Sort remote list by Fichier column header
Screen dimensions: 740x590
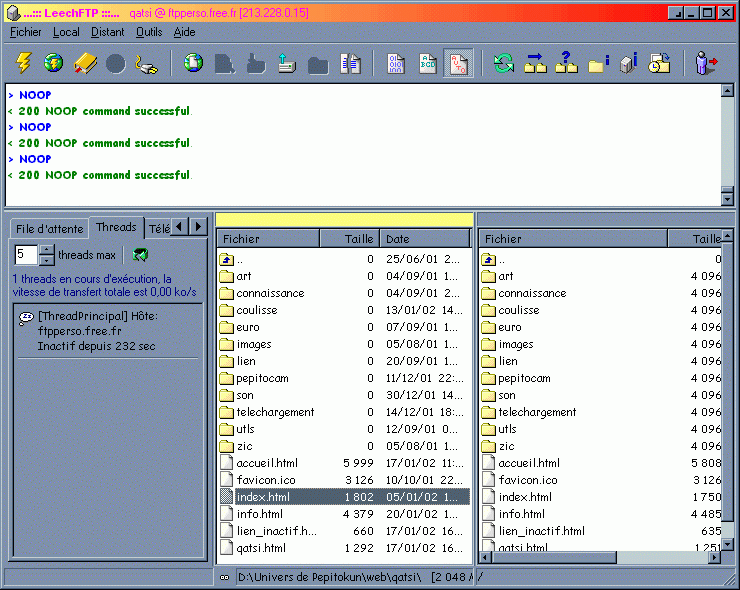573,239
